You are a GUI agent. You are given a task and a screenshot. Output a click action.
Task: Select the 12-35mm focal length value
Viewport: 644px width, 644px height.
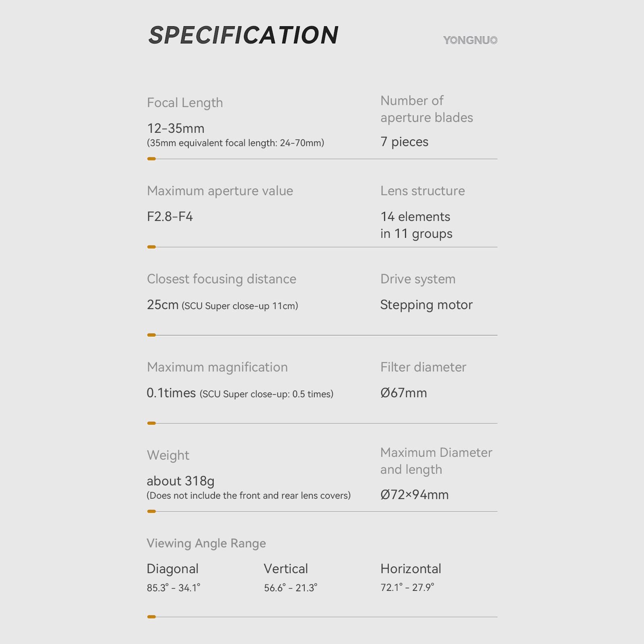(176, 128)
